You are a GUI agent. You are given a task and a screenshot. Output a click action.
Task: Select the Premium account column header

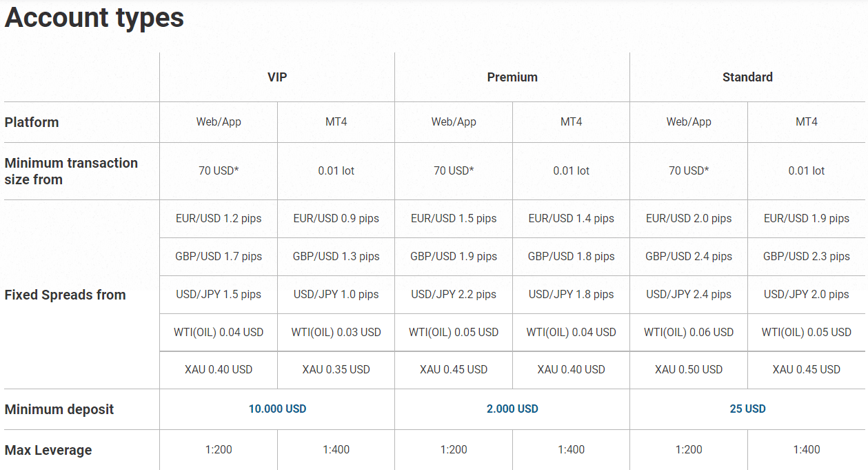(512, 77)
